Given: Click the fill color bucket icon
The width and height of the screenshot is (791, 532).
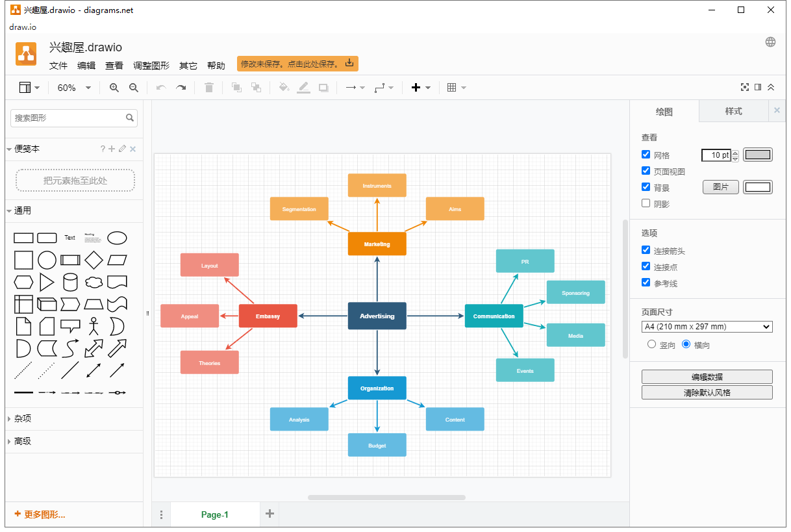Looking at the screenshot, I should [284, 88].
